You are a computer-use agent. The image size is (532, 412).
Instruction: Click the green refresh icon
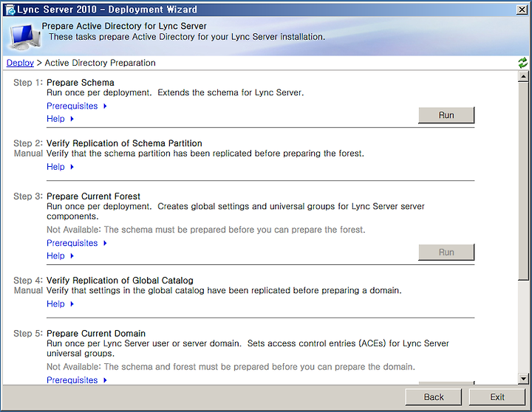522,63
